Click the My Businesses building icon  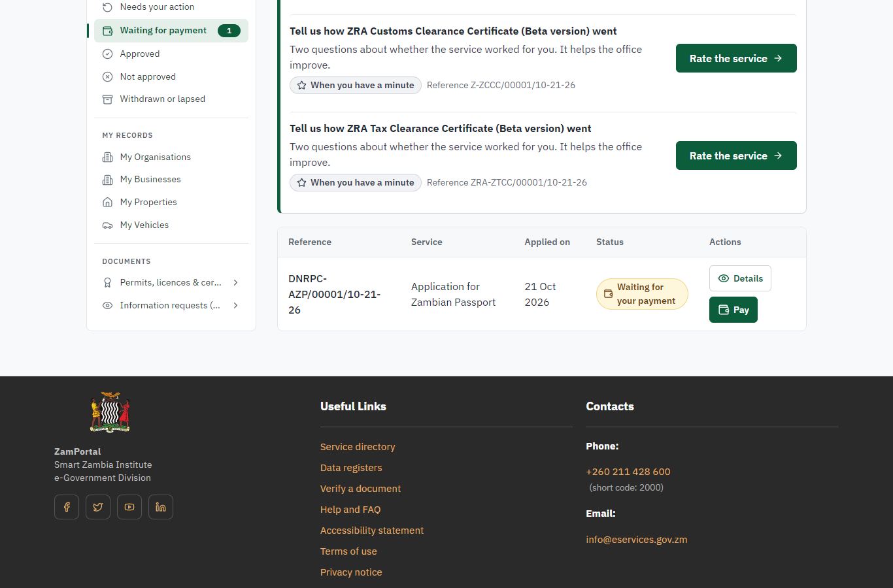pos(108,180)
